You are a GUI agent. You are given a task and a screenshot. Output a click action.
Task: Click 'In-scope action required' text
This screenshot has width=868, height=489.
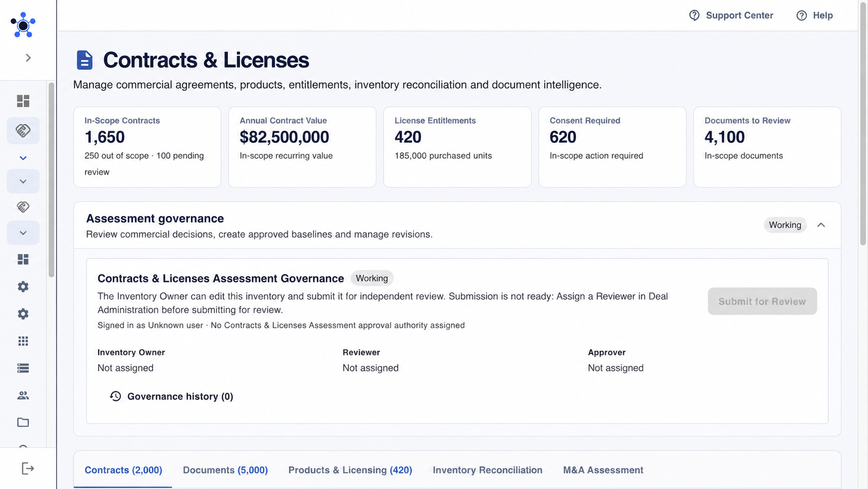(596, 156)
